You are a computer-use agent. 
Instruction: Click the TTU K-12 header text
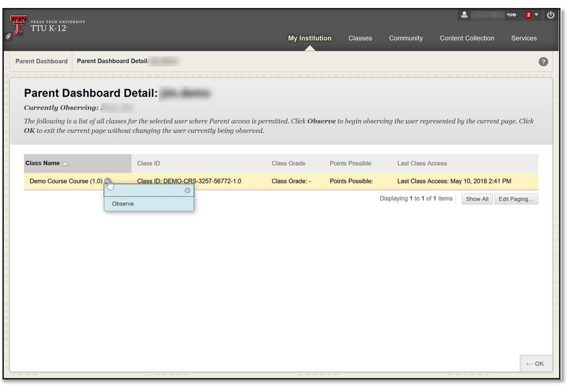coord(49,28)
